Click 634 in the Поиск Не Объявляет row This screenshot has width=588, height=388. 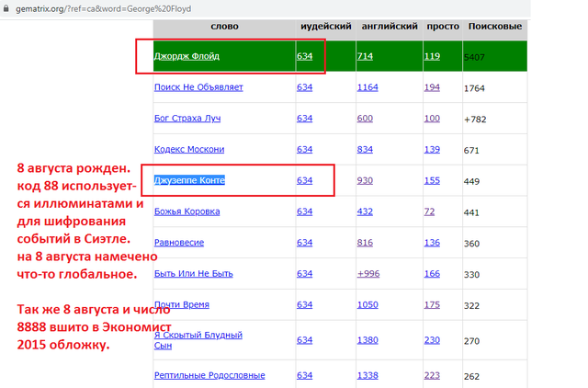pos(304,87)
